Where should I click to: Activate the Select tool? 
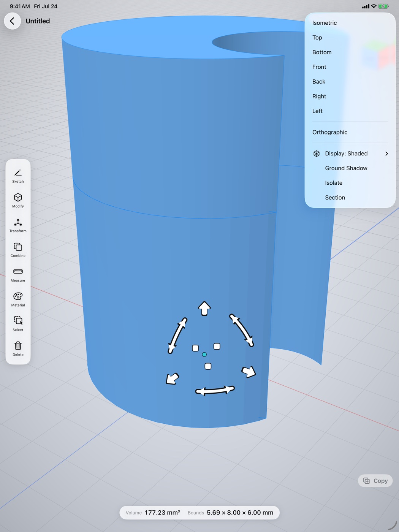[18, 324]
